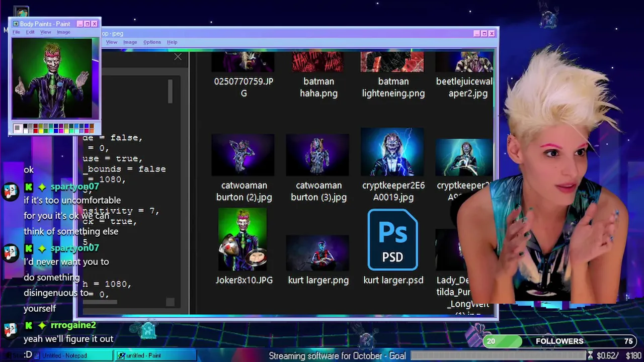Click the rrrogaine2 chat username
The height and width of the screenshot is (362, 644).
pyautogui.click(x=73, y=325)
